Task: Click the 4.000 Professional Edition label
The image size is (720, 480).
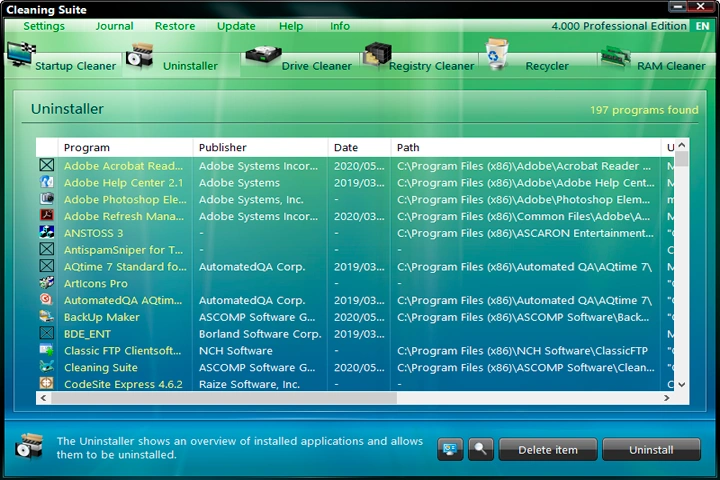Action: pyautogui.click(x=619, y=26)
